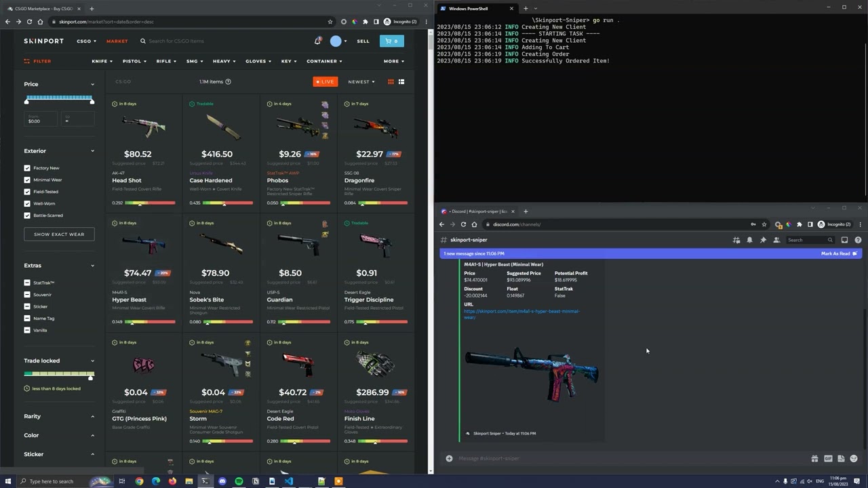Toggle the Vanilla extras filter
This screenshot has width=868, height=488.
click(27, 330)
